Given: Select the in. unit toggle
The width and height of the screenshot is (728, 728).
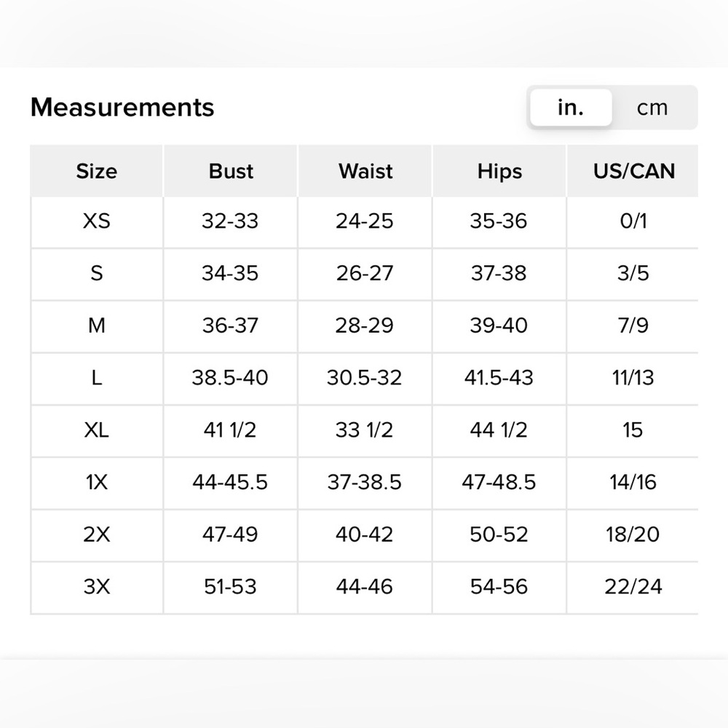Looking at the screenshot, I should 571,108.
